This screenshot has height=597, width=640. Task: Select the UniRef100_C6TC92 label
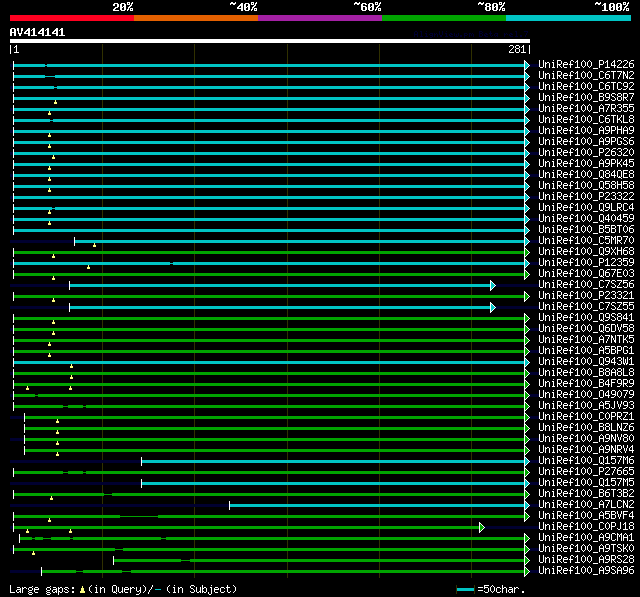coord(586,87)
